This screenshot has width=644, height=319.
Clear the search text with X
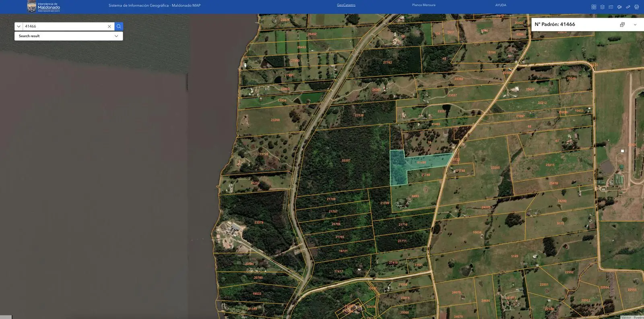[x=109, y=26]
